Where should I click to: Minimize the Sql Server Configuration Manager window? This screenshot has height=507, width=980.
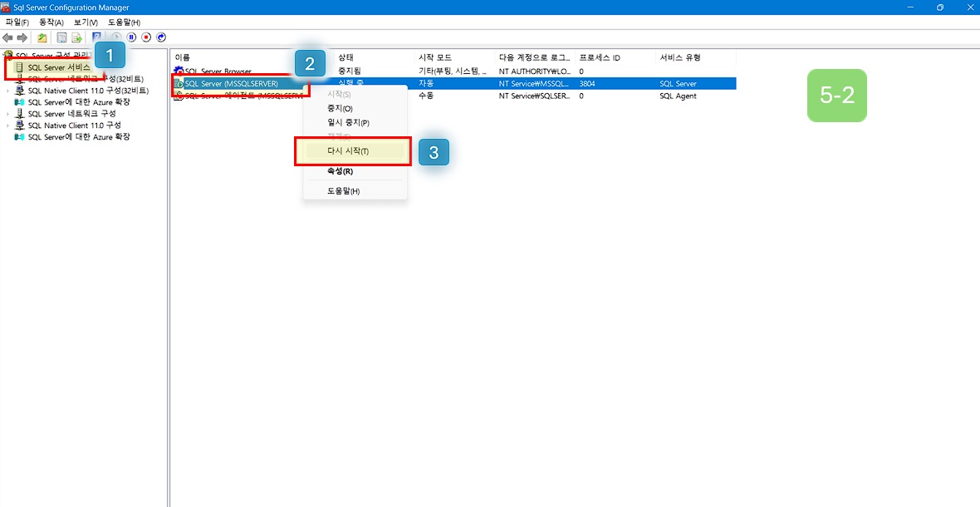click(x=911, y=7)
